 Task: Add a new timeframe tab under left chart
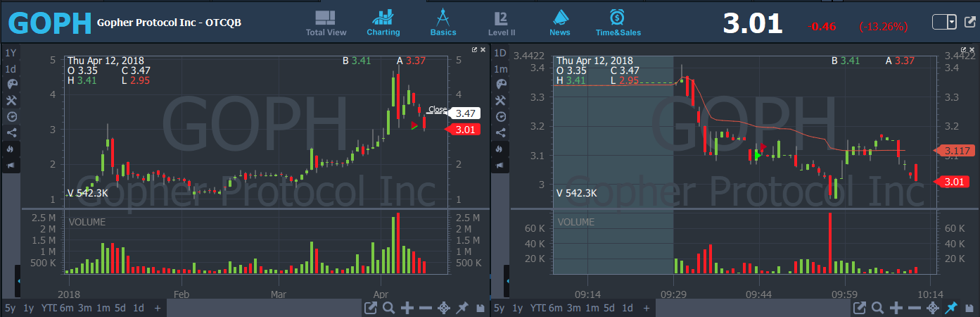(158, 308)
